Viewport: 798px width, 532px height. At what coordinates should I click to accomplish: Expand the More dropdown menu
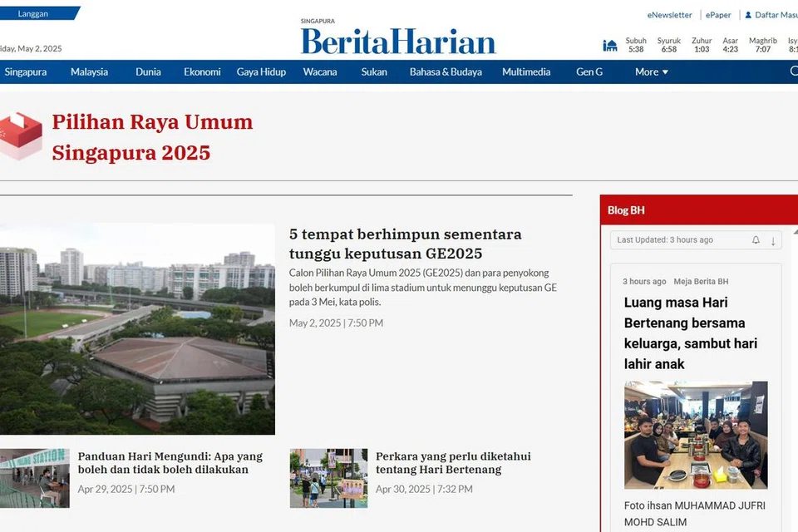pos(652,72)
